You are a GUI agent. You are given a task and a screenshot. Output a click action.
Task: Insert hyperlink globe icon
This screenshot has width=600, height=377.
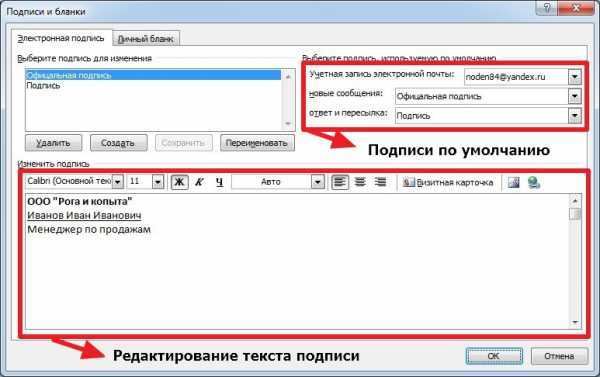tap(533, 183)
